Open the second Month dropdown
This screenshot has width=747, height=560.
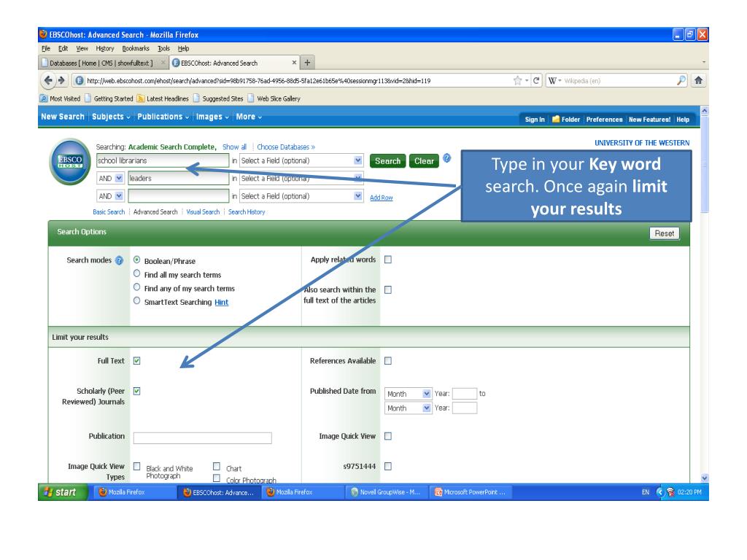pyautogui.click(x=409, y=408)
